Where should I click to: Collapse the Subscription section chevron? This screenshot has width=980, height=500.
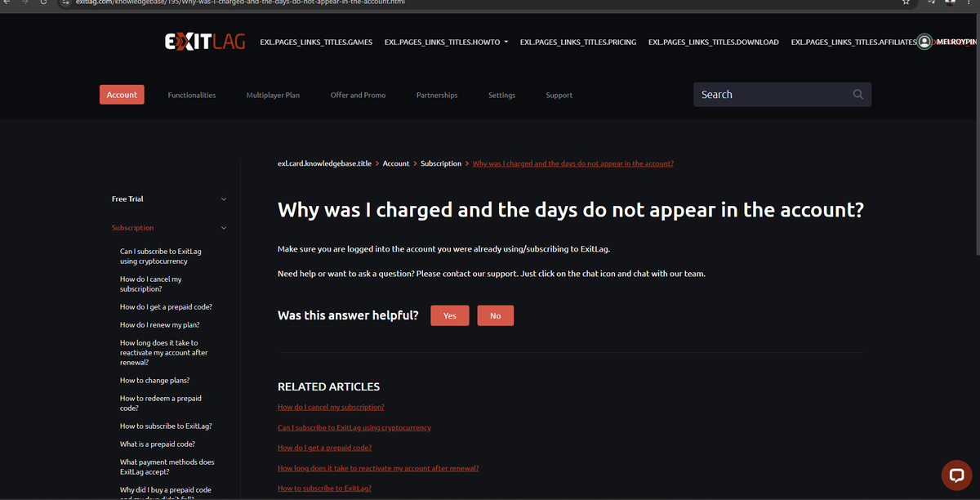pos(224,228)
